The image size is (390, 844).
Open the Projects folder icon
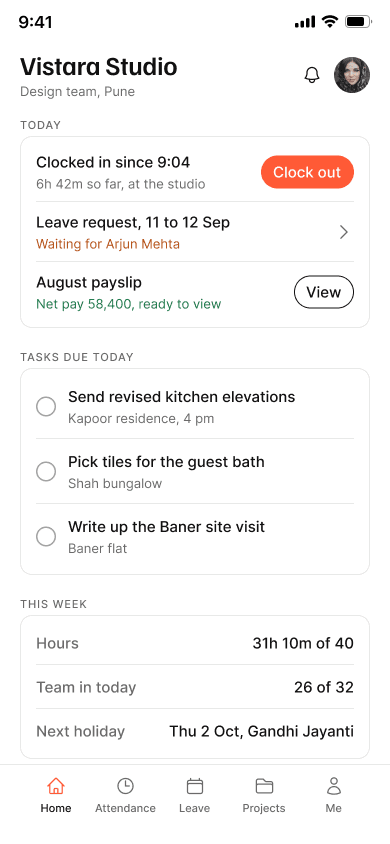click(x=264, y=786)
